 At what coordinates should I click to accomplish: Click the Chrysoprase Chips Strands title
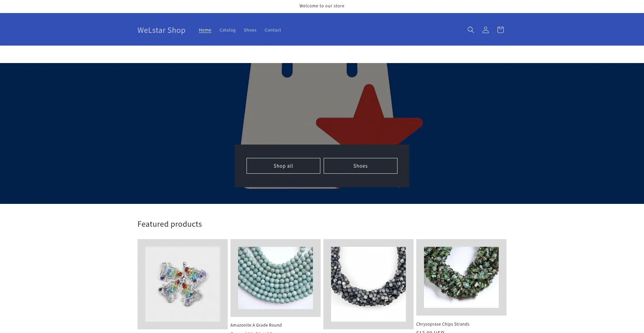[x=443, y=324]
